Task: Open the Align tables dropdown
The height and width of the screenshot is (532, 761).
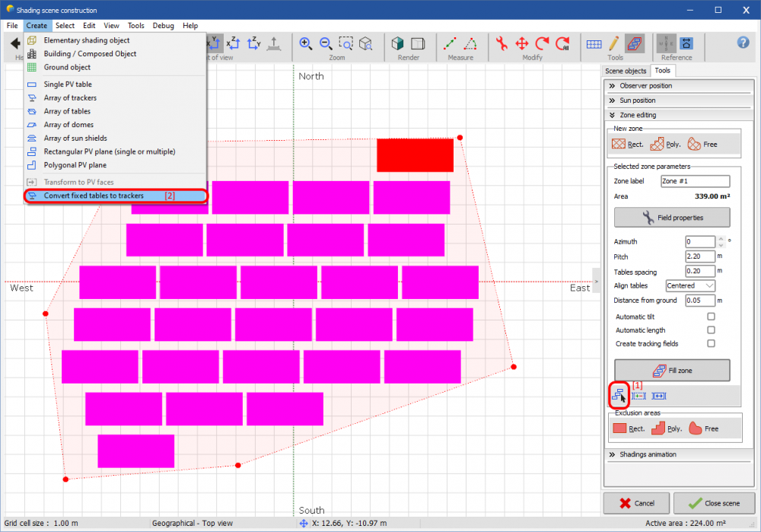Action: [x=710, y=285]
